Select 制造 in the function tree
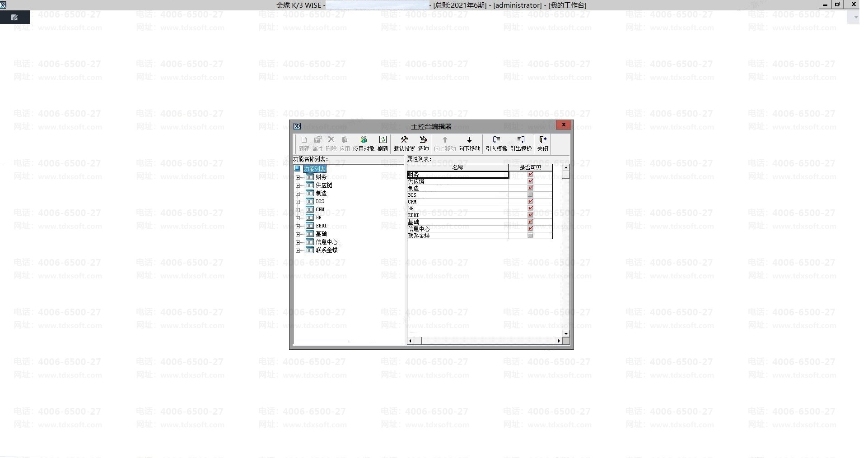 [321, 193]
